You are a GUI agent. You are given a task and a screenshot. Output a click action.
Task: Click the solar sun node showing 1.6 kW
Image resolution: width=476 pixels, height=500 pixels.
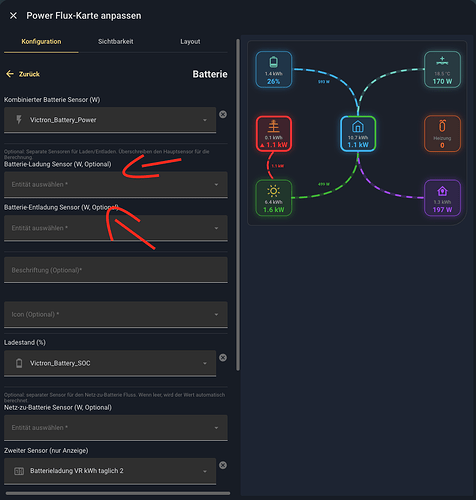[x=274, y=198]
